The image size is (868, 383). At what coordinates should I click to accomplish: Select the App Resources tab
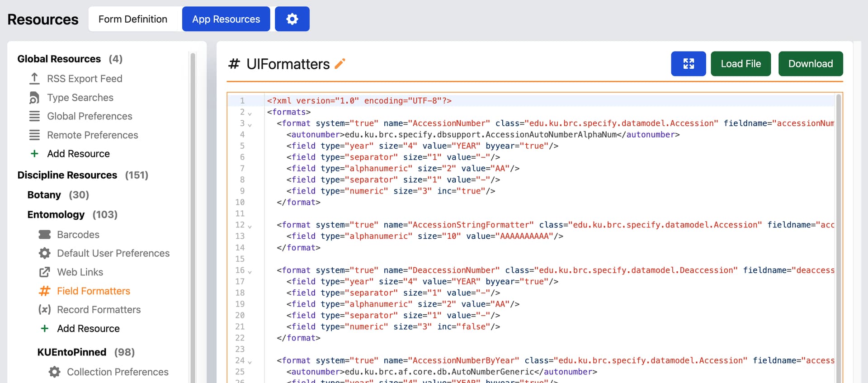(x=226, y=19)
